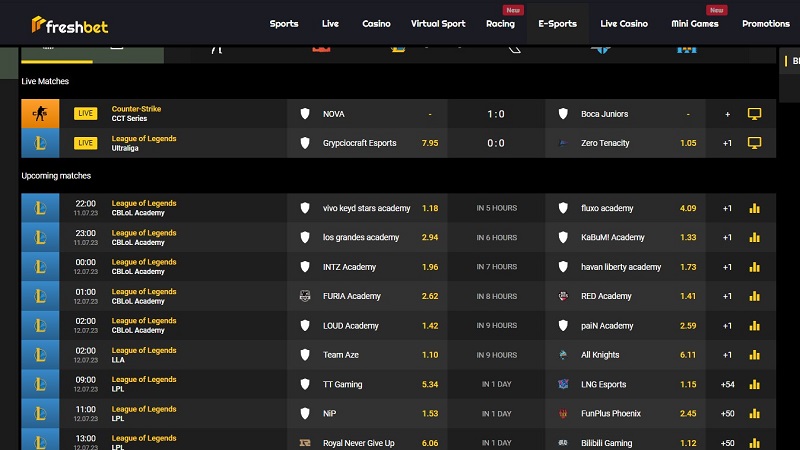Open the statistics icon for the KaBuM! Academy match
This screenshot has height=450, width=800.
click(x=754, y=237)
